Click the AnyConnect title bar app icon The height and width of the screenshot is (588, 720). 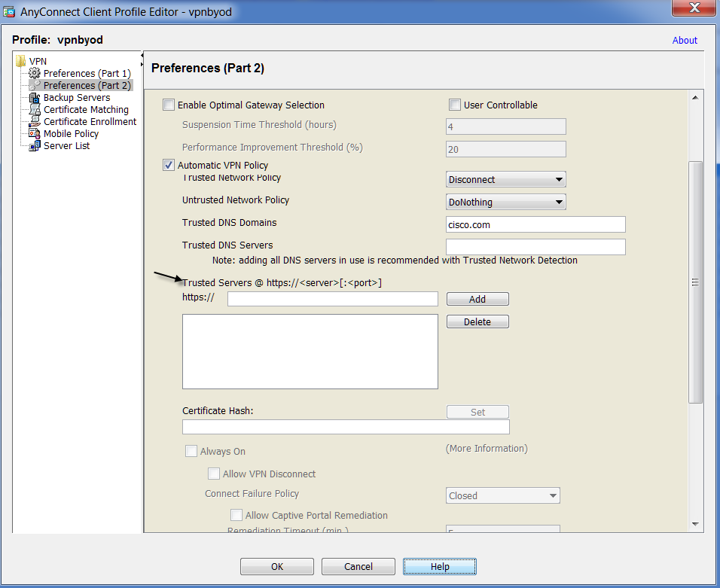[9, 12]
